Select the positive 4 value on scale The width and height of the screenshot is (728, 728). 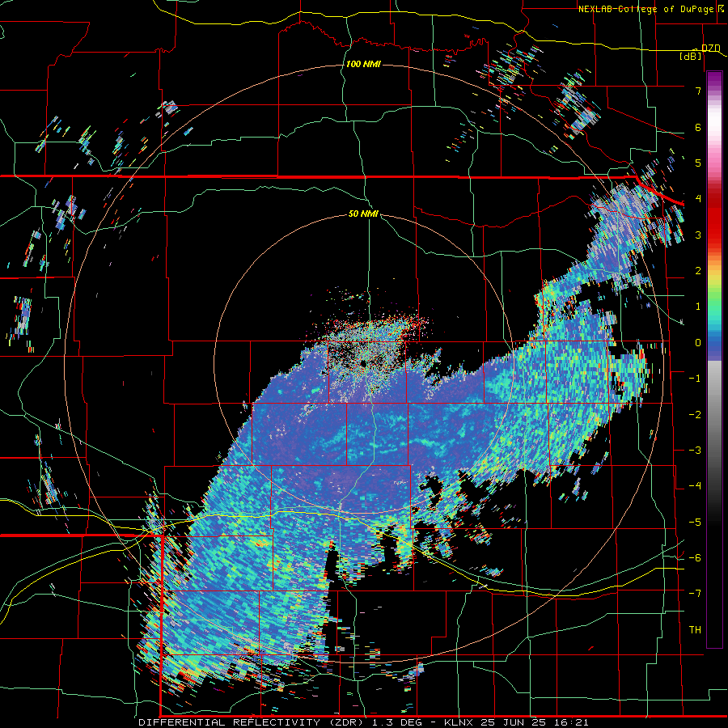[698, 199]
